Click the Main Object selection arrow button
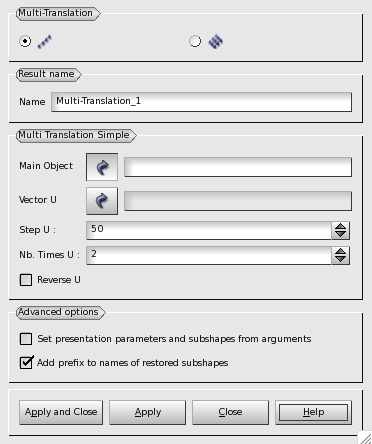This screenshot has width=372, height=444. click(102, 167)
